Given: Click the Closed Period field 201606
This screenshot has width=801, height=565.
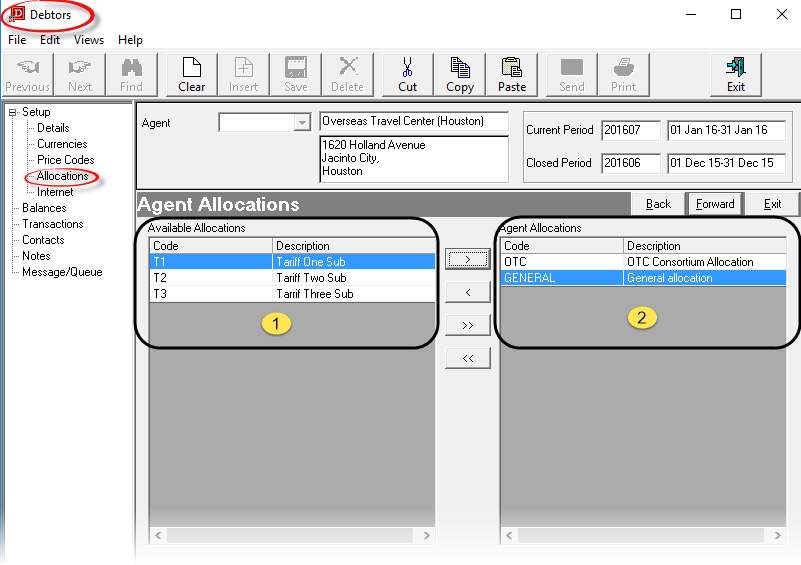Looking at the screenshot, I should [x=631, y=163].
